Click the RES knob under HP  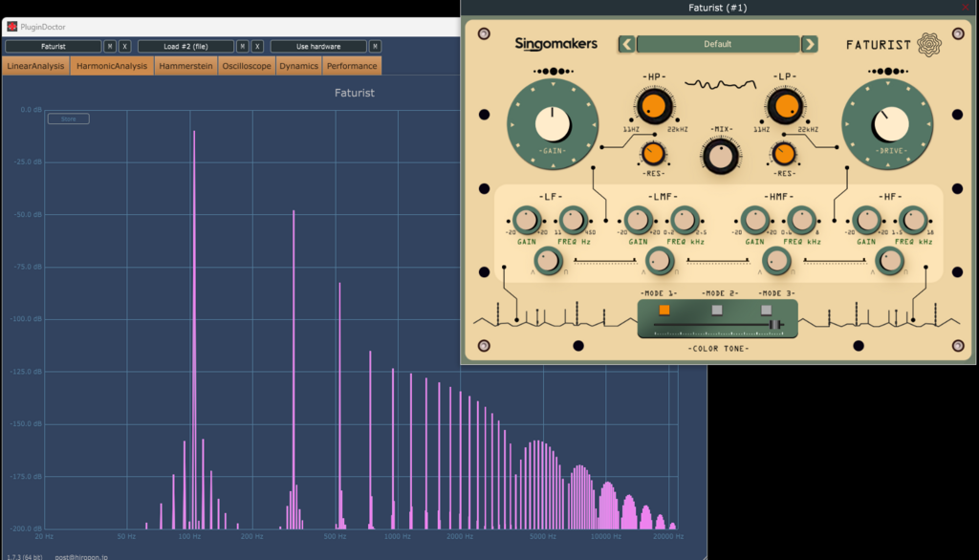(653, 154)
